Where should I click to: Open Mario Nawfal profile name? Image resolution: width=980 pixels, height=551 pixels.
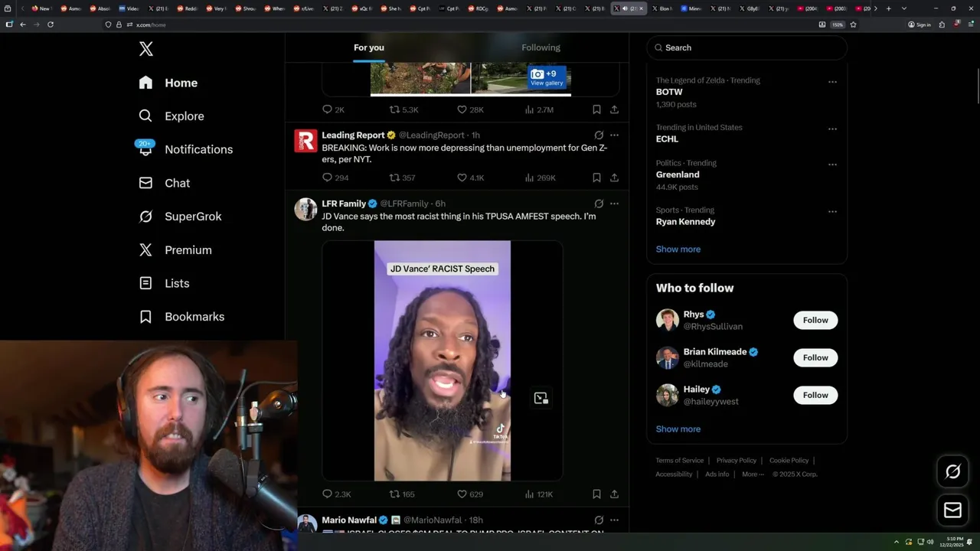tap(350, 520)
